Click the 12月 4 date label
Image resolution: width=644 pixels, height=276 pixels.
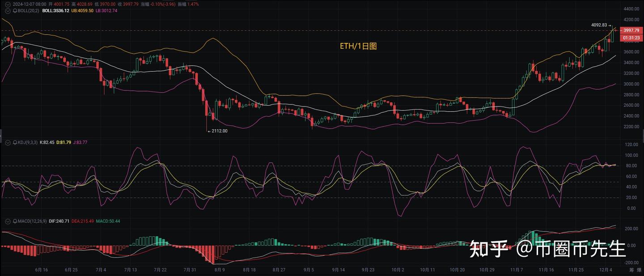(605, 270)
